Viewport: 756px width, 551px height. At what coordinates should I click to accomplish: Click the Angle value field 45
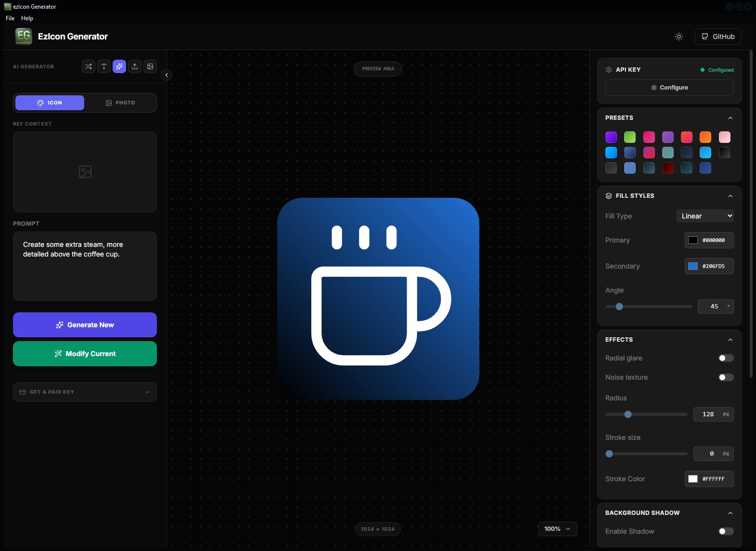pyautogui.click(x=716, y=307)
